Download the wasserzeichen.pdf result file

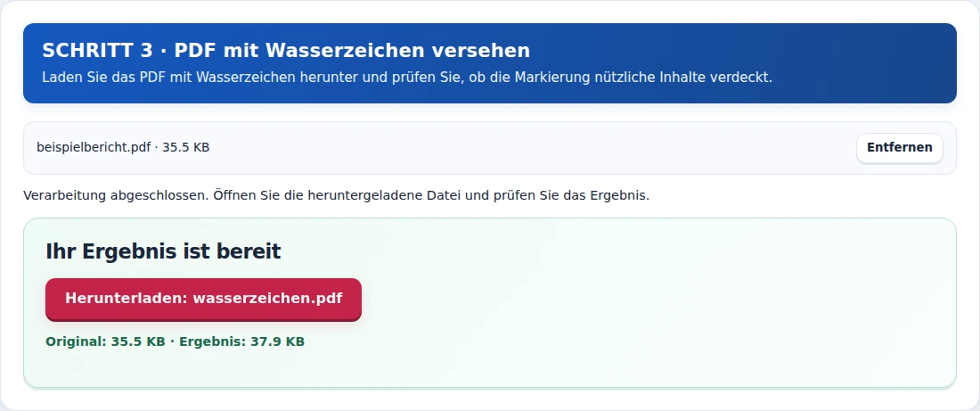point(203,299)
